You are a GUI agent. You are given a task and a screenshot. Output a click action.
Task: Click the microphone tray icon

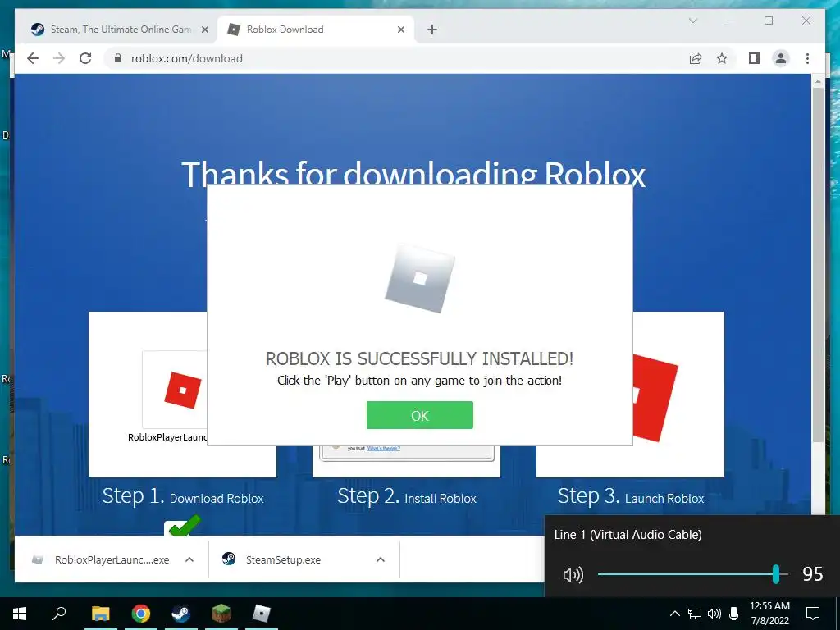734,614
